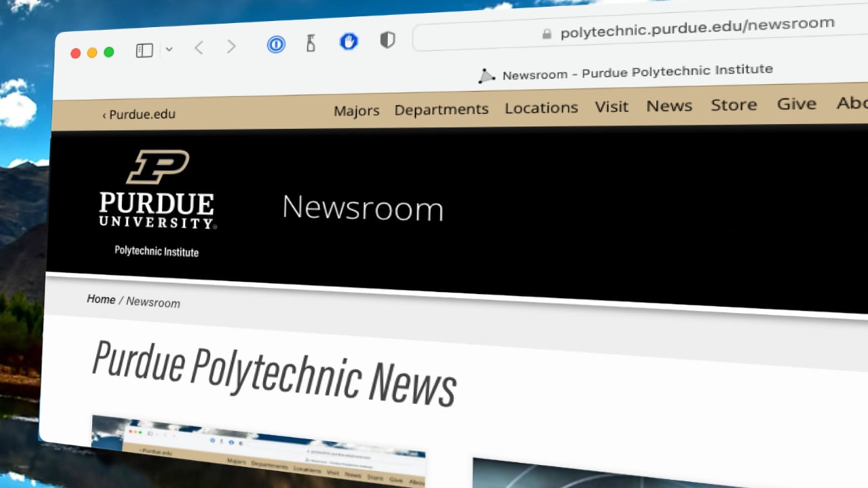Open the Locations menu item
The image size is (868, 488).
(x=541, y=108)
